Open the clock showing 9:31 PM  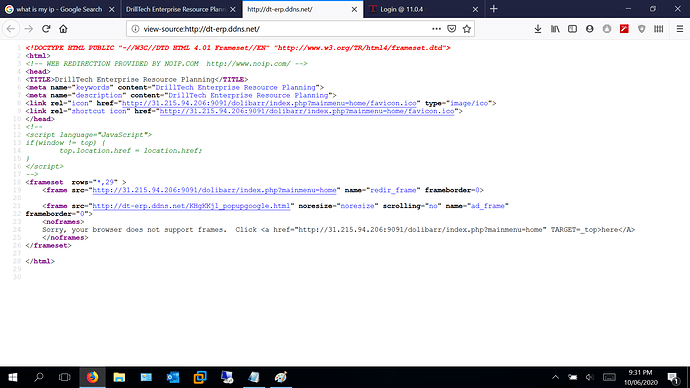[x=640, y=377]
